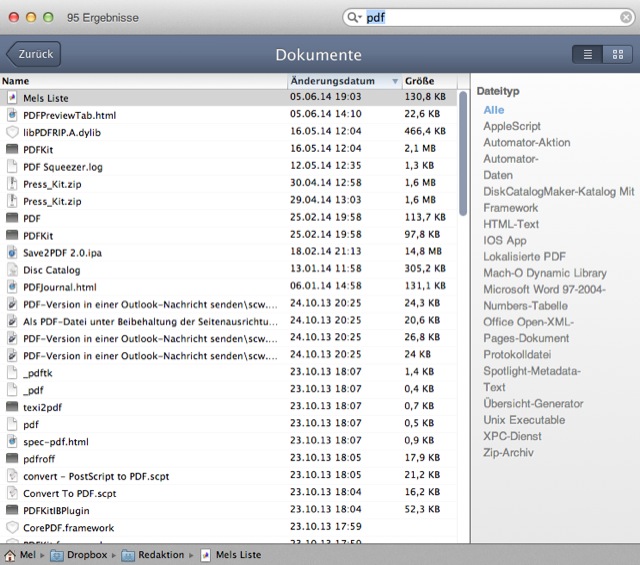Click the Press_Kit.zip file icon dated 30.04.14
Screen dimensions: 640x565
(12, 184)
